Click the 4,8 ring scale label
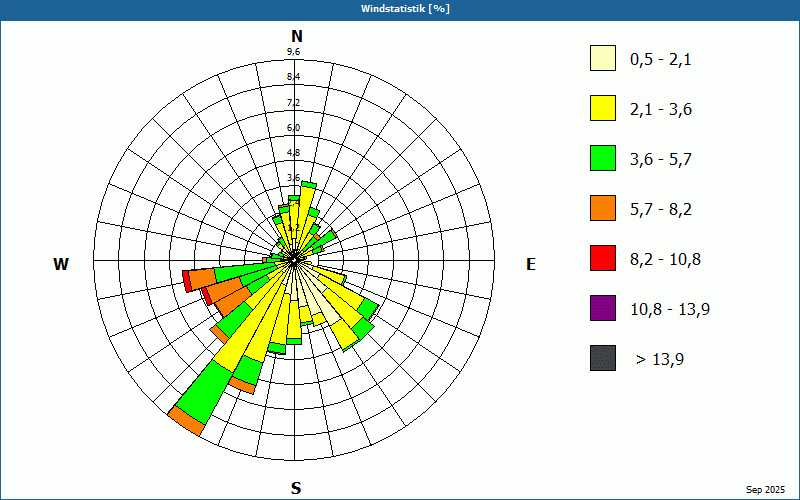The height and width of the screenshot is (500, 800). (293, 153)
